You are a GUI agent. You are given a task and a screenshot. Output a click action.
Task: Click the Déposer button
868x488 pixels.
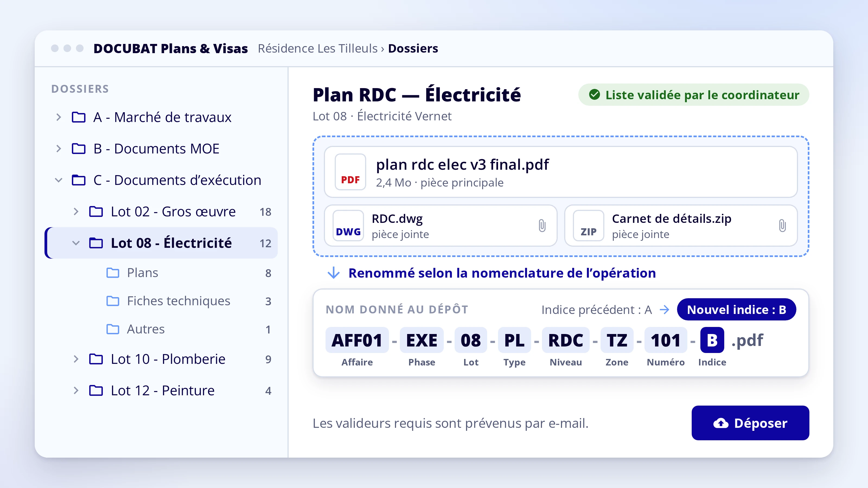pos(750,423)
